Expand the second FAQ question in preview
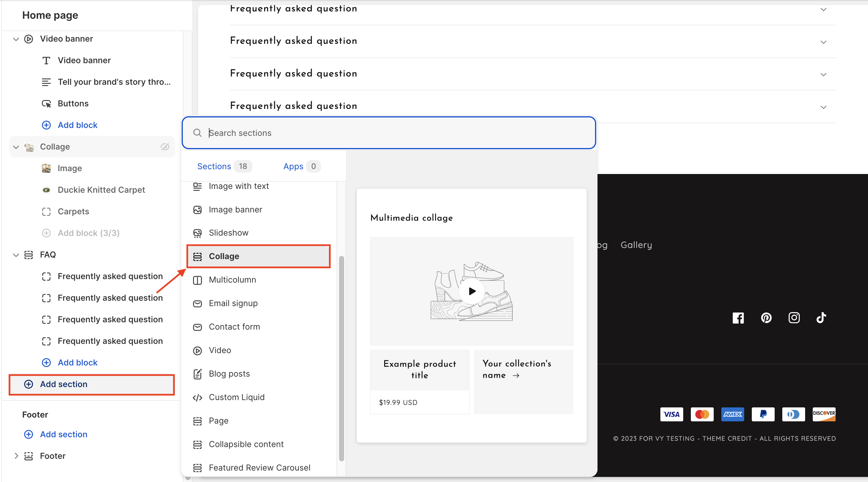 coord(823,42)
